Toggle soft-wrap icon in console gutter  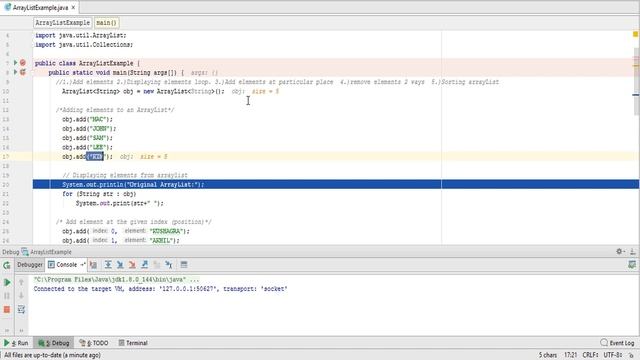click(21, 310)
